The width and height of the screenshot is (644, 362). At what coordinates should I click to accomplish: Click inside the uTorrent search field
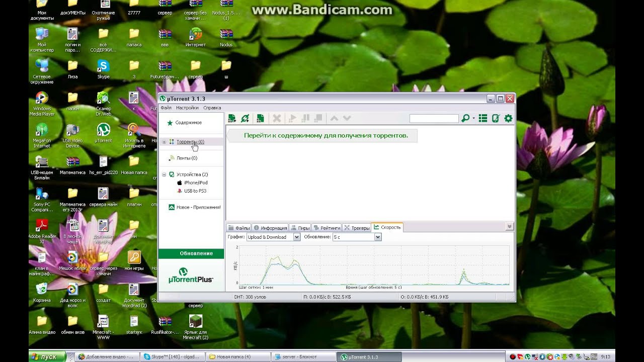click(x=434, y=119)
